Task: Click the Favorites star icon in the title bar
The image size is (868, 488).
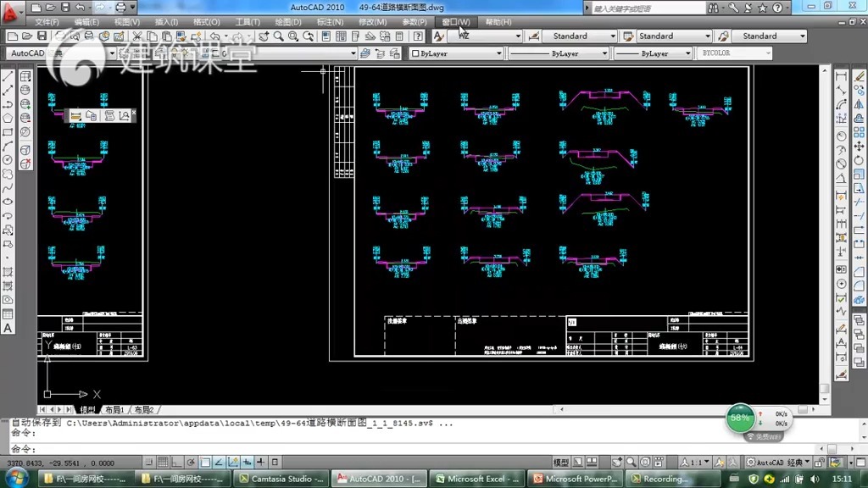Action: [762, 8]
